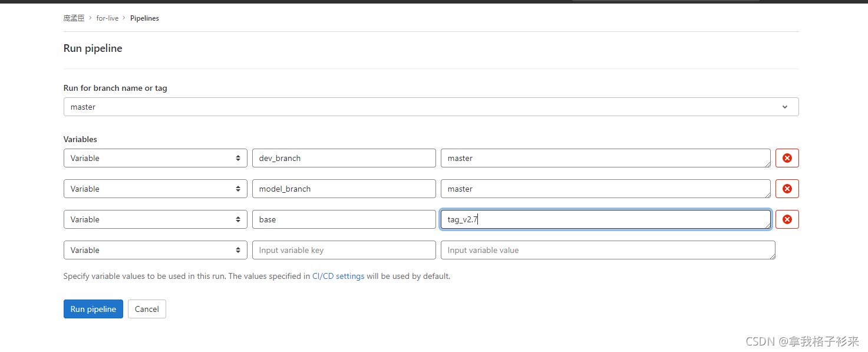Remove the model_branch variable row
868x352 pixels.
(787, 189)
